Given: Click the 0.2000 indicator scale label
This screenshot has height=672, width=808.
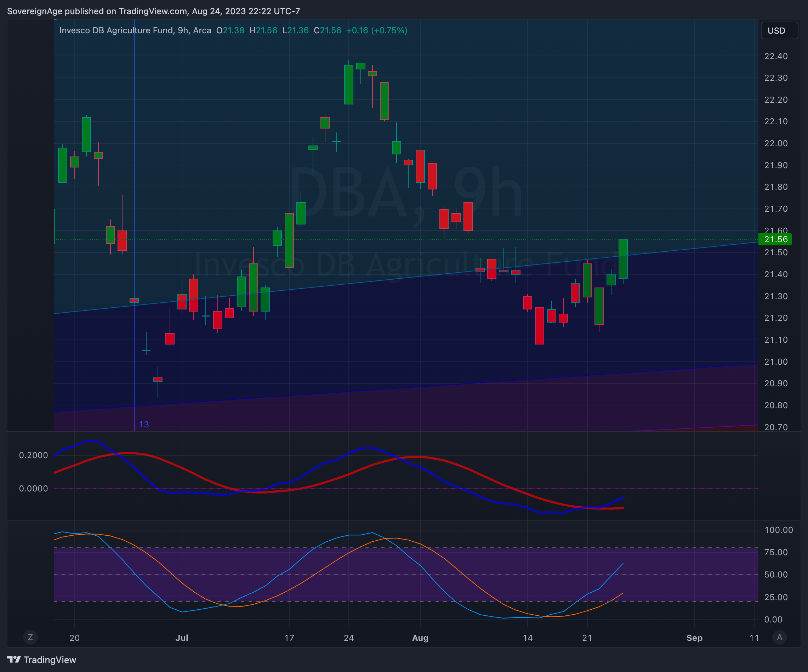Looking at the screenshot, I should (34, 455).
